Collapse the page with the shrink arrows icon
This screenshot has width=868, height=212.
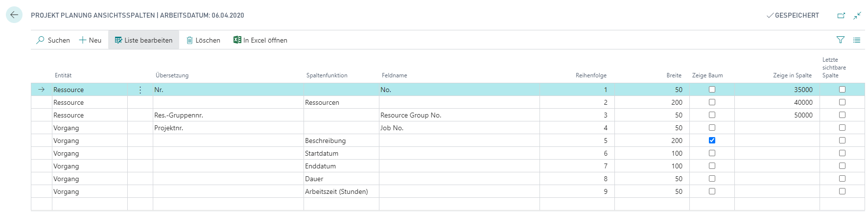click(x=857, y=16)
